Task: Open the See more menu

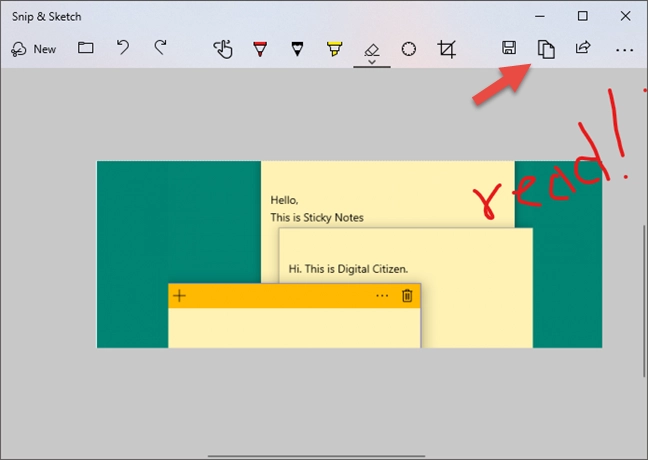Action: pos(624,50)
